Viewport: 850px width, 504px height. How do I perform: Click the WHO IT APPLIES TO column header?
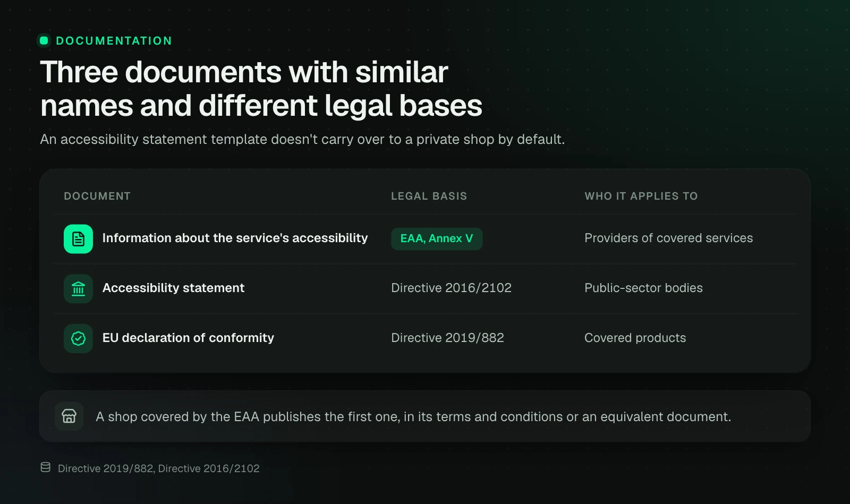641,196
